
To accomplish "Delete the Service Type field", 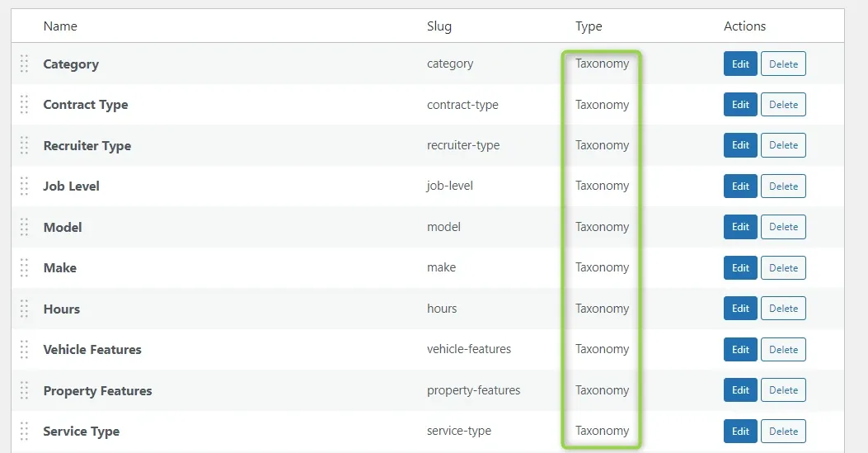I will [x=783, y=431].
